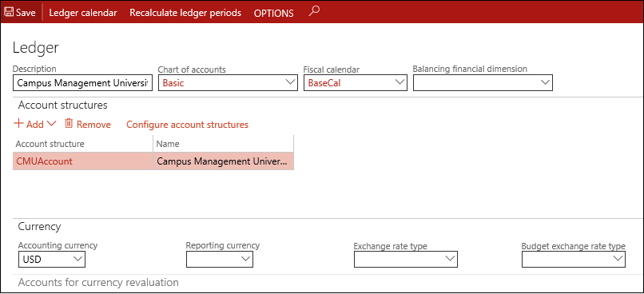Edit the Description input field
This screenshot has height=294, width=644.
(83, 83)
